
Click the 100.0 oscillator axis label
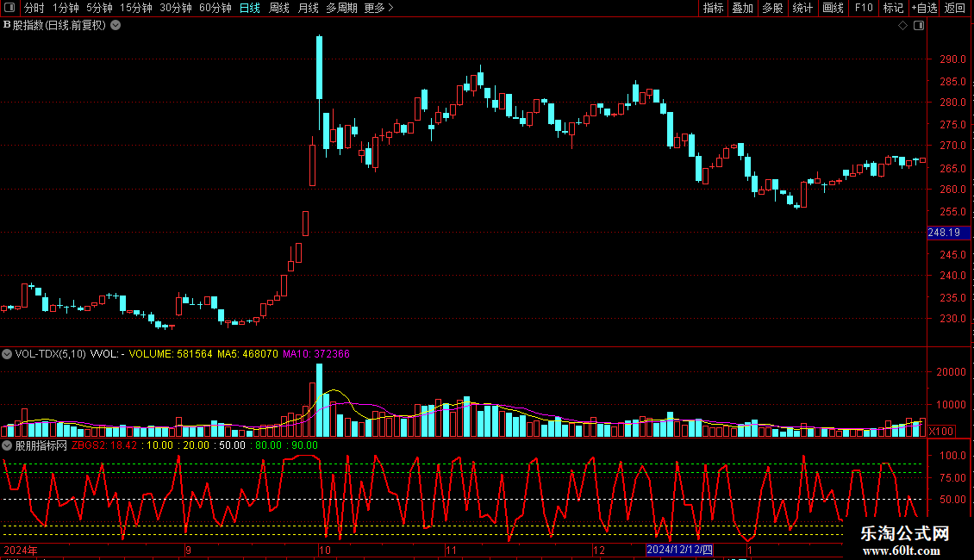tap(952, 456)
